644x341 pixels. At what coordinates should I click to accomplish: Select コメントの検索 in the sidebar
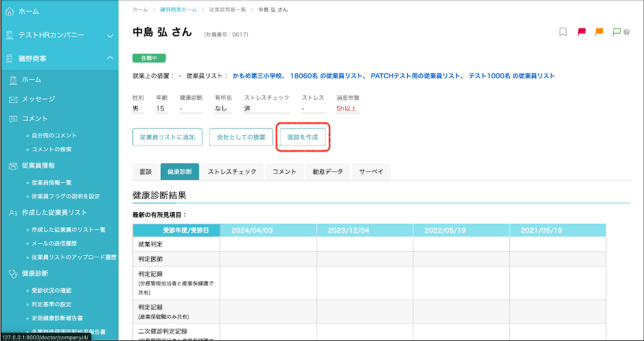(51, 149)
